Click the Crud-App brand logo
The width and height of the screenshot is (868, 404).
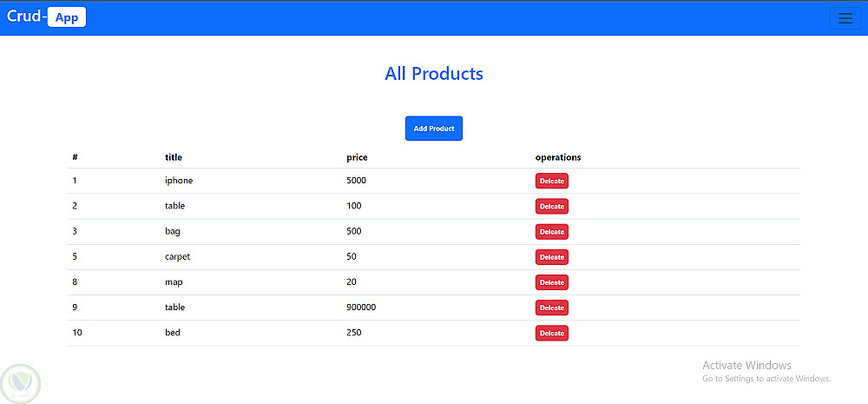click(x=46, y=17)
